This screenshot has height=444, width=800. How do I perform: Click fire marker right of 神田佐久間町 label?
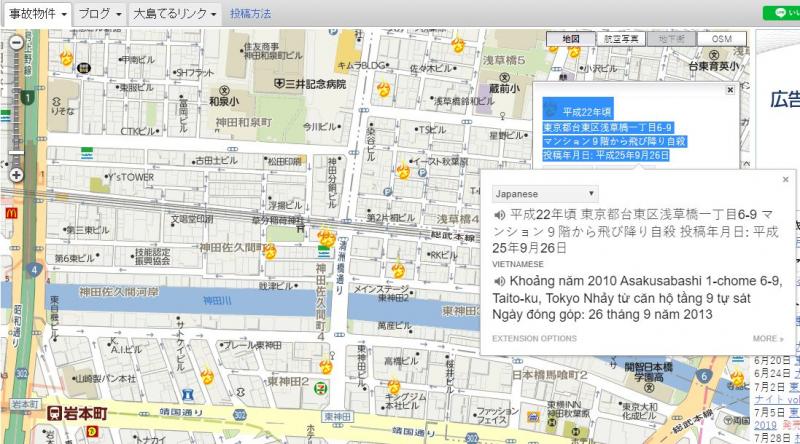tap(269, 251)
